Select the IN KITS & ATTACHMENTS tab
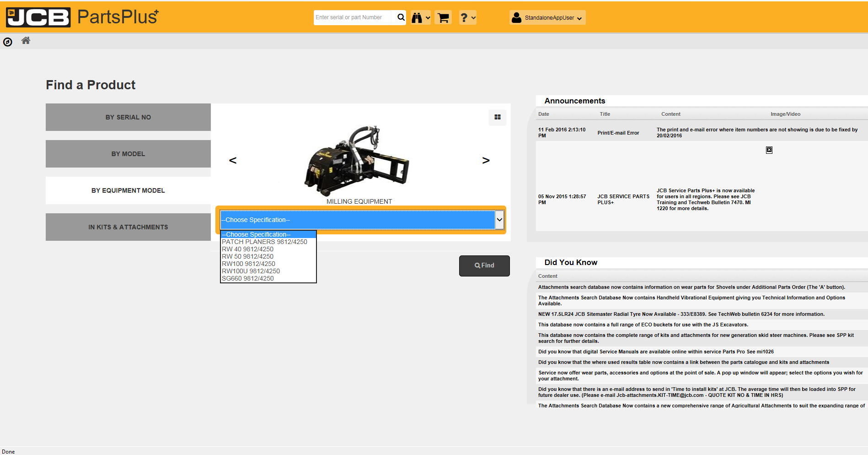The image size is (868, 455). tap(128, 227)
